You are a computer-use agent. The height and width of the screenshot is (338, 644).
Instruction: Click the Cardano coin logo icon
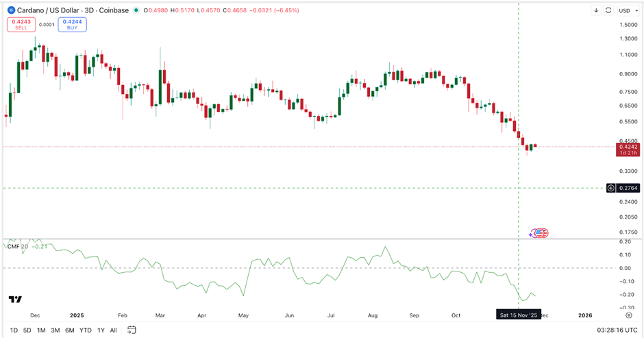tap(10, 10)
